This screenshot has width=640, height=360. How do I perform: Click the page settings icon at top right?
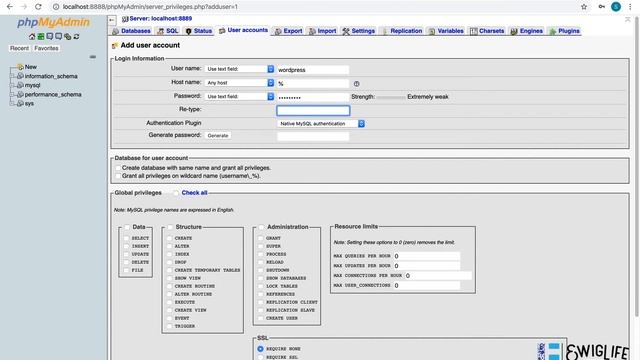point(627,20)
